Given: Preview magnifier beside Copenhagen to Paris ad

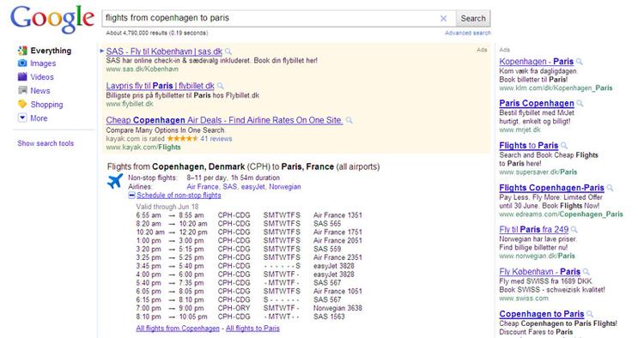Looking at the screenshot, I should tap(590, 314).
